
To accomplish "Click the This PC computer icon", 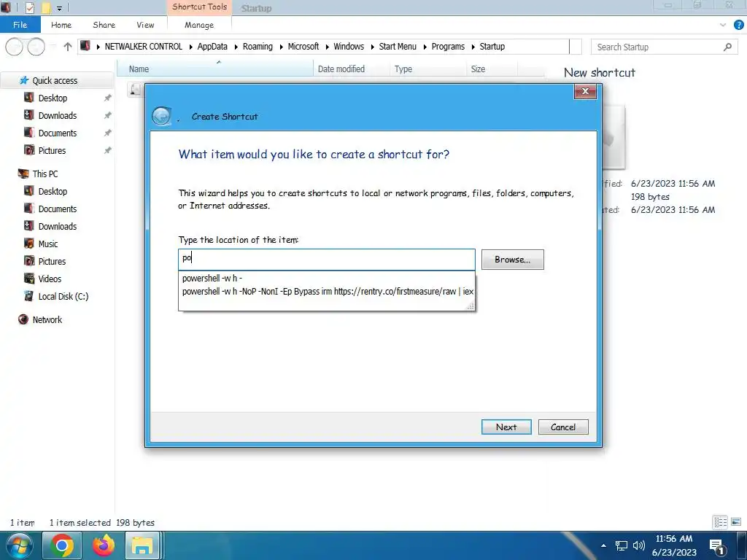I will coord(23,174).
